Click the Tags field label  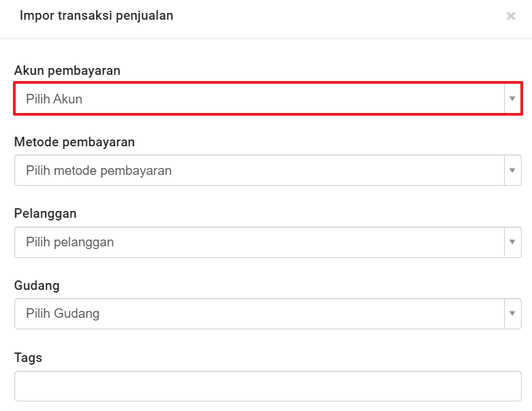[28, 357]
